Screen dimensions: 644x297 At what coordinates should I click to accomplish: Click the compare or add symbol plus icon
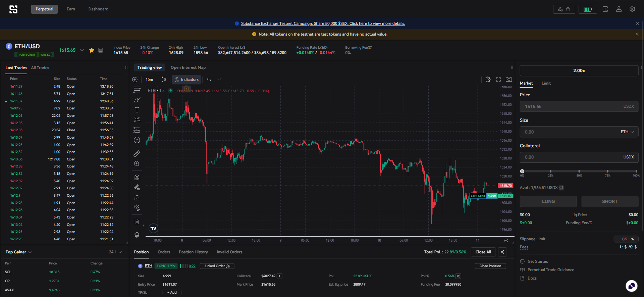(135, 80)
